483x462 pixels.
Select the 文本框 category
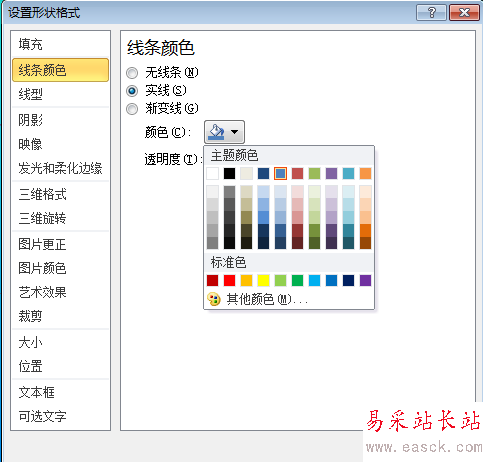(60, 392)
